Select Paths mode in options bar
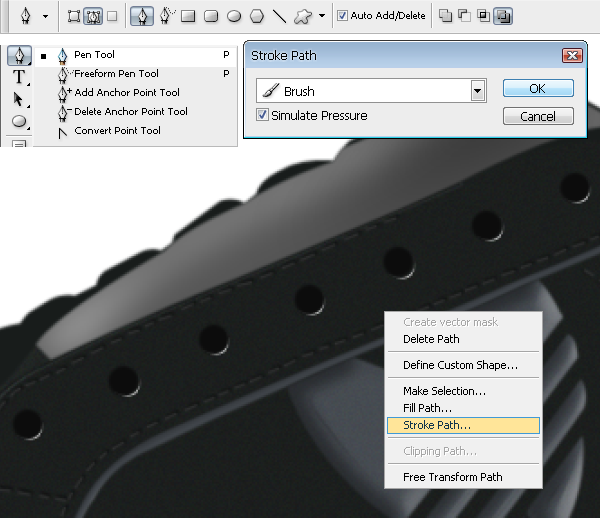Screen dimensions: 600x518 [93, 16]
